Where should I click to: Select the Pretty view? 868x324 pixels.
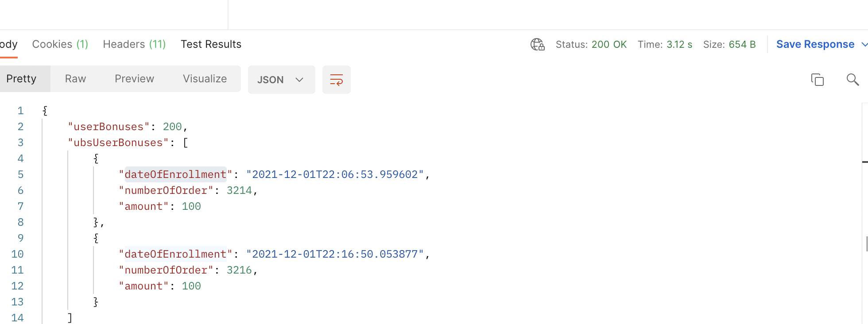pyautogui.click(x=21, y=79)
